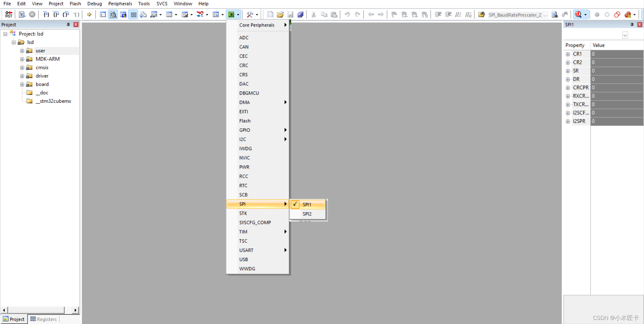Toggle the SPI1 checkmark in the submenu

295,204
